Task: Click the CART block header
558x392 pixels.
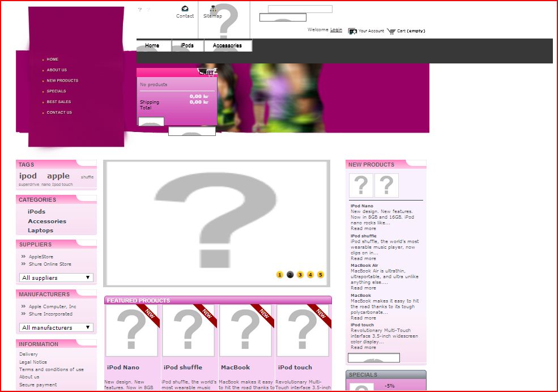Action: click(x=177, y=72)
